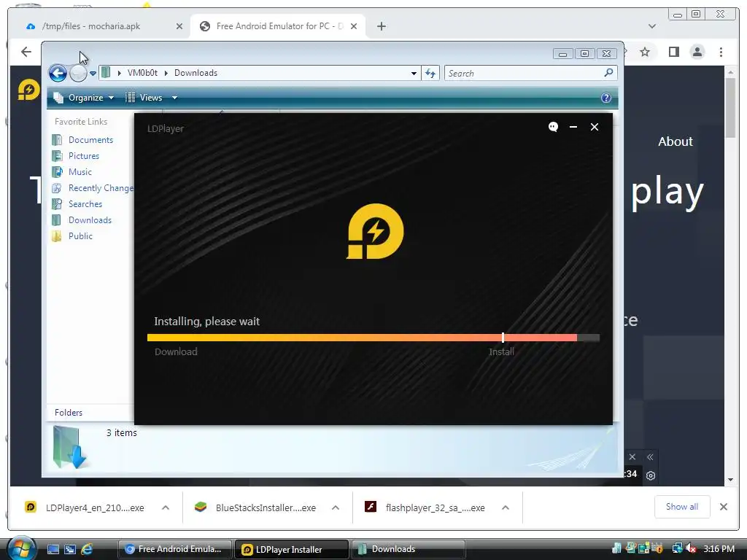Open Explorer help icon

[x=606, y=98]
